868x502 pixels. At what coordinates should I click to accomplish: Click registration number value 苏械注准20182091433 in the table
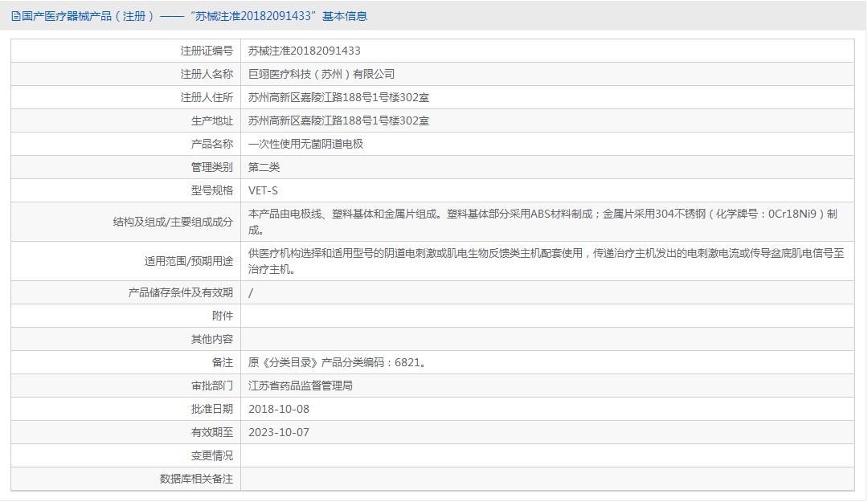305,51
